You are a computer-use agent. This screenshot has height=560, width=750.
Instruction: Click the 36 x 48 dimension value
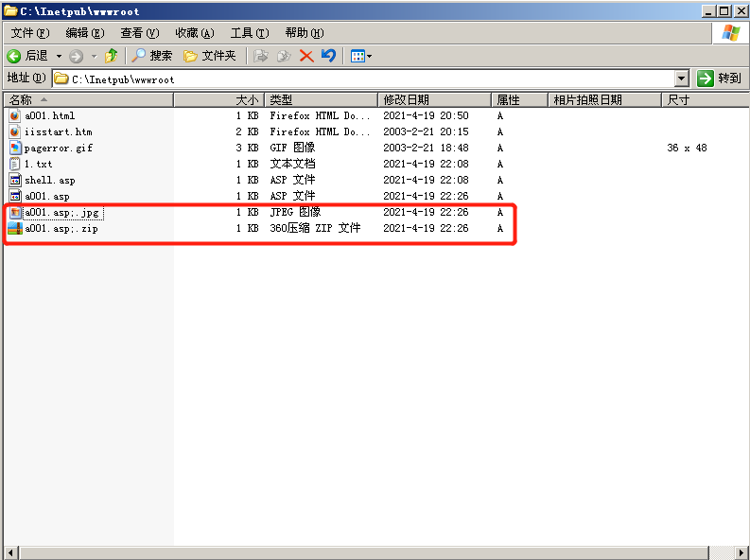click(687, 148)
